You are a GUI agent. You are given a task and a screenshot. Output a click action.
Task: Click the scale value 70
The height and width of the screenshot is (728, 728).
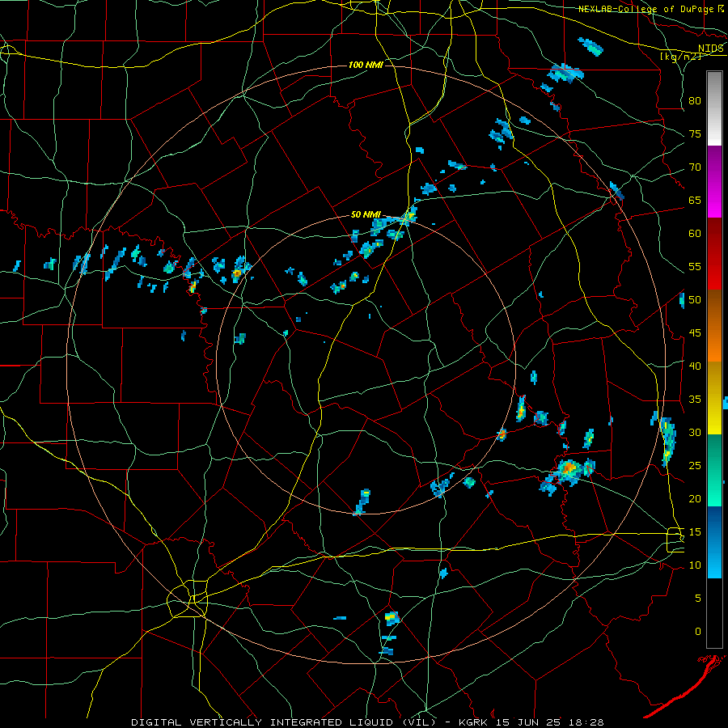click(x=695, y=167)
